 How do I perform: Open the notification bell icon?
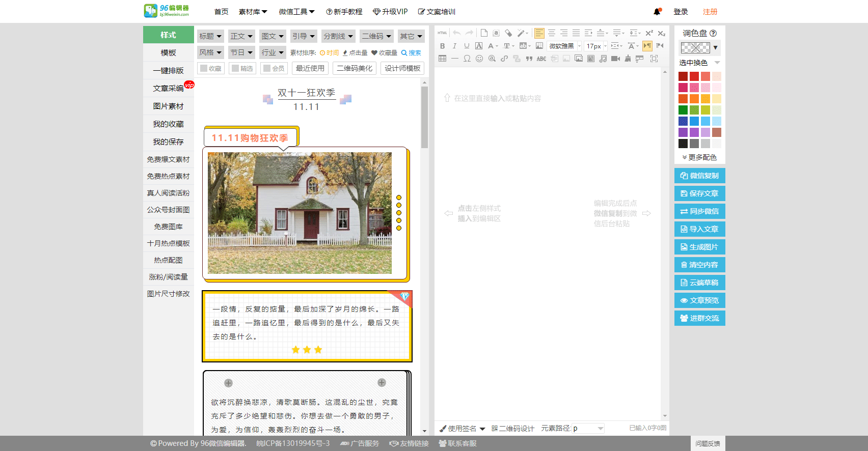[657, 12]
